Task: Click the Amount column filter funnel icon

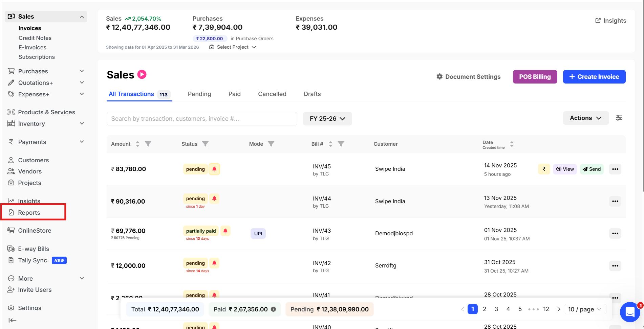Action: coord(148,144)
